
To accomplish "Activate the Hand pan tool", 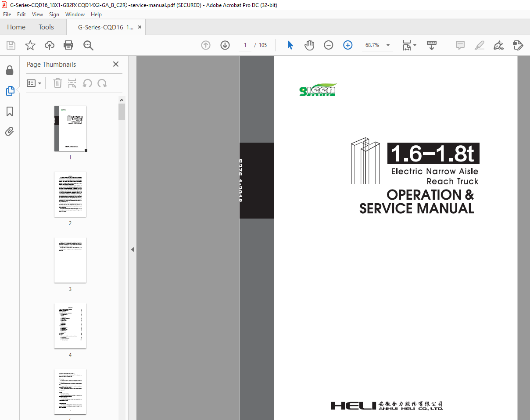I will [x=309, y=45].
